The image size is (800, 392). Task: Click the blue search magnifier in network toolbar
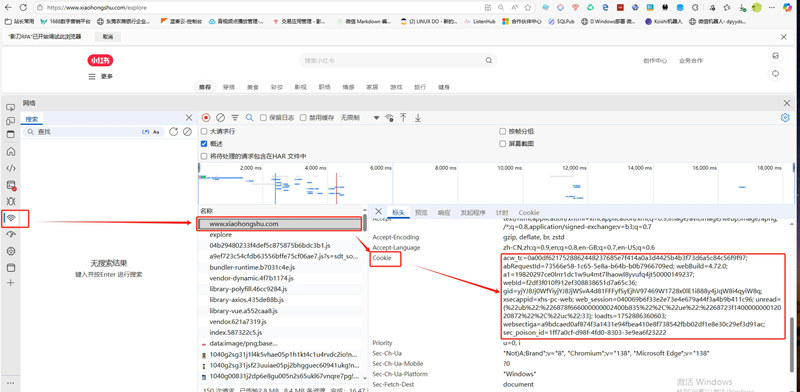(249, 118)
